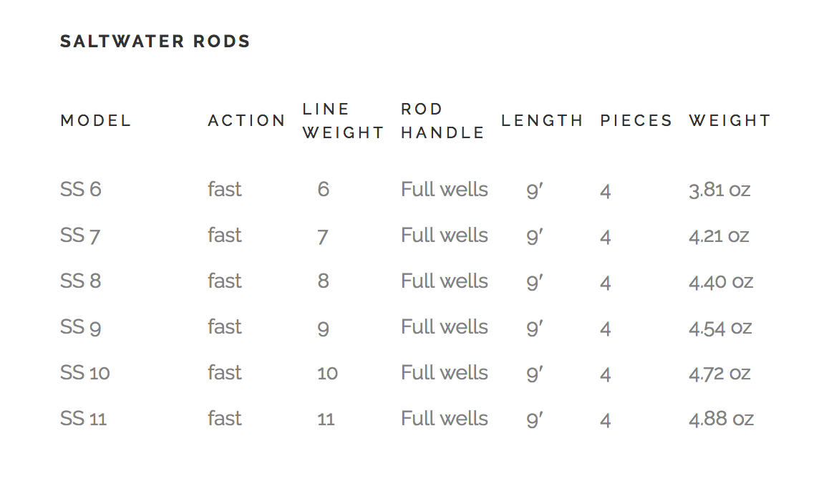Screen dimensions: 829x504
Task: Select the ROD HANDLE column header
Action: [442, 121]
